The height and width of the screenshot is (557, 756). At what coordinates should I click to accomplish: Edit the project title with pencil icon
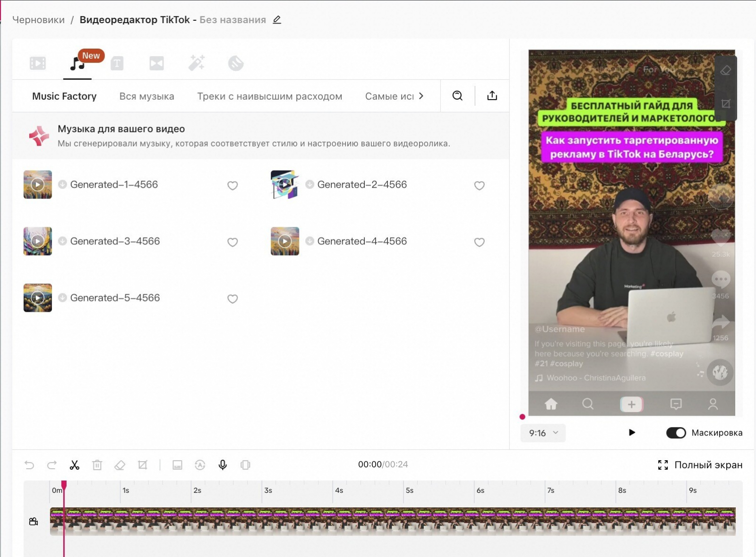[277, 20]
